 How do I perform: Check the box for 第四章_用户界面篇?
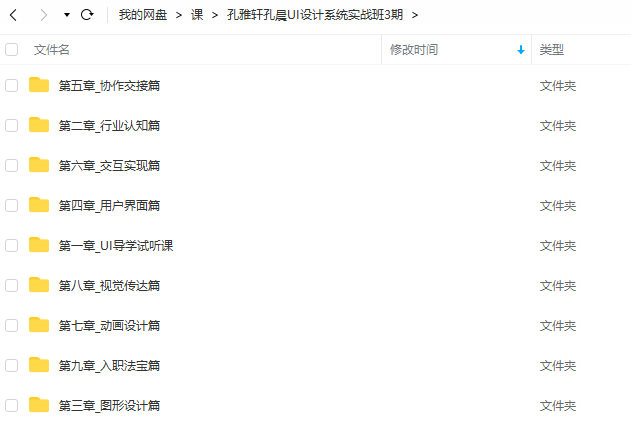(12, 205)
